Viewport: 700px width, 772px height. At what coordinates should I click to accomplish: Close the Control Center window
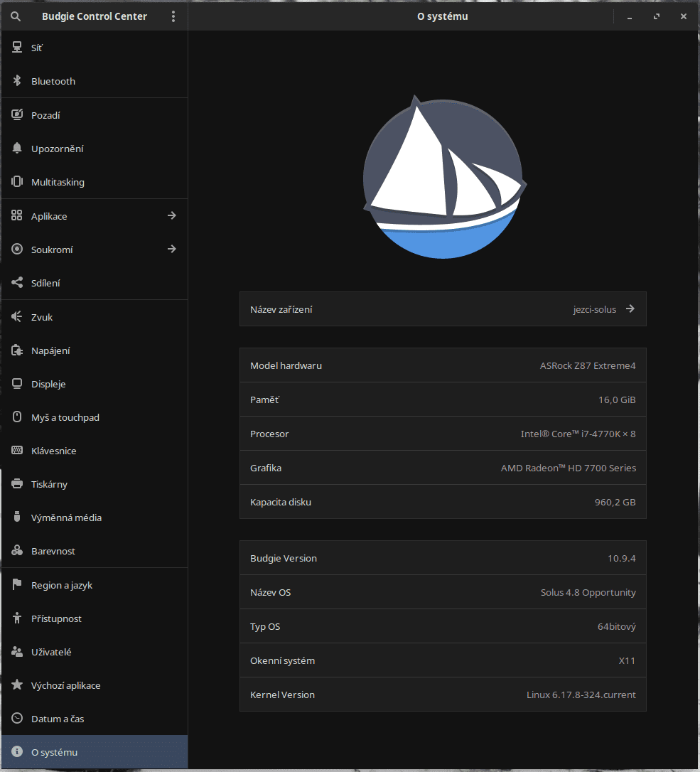point(683,17)
